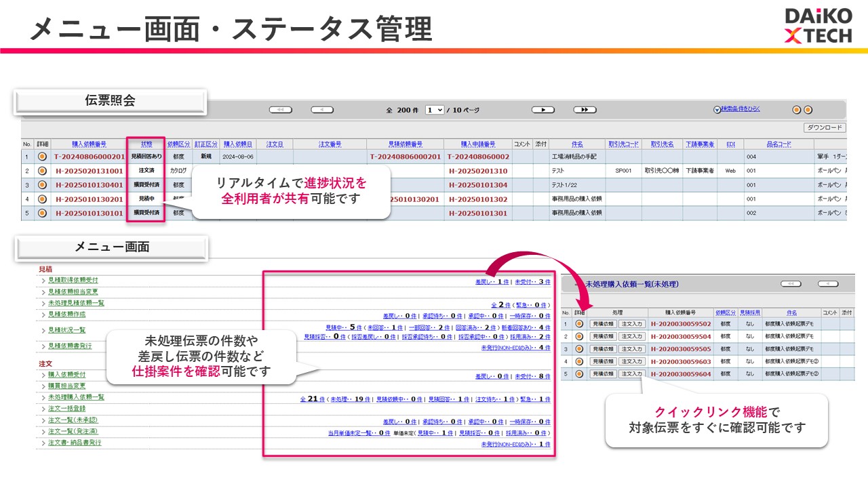868x488 pixels.
Task: Click the last page double-arrow icon
Action: [x=584, y=109]
